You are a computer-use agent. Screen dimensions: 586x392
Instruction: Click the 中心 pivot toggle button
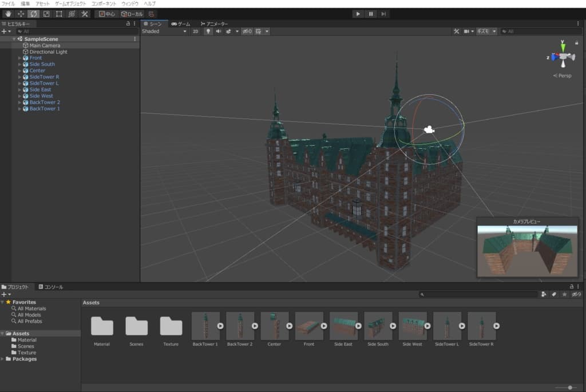coord(106,14)
